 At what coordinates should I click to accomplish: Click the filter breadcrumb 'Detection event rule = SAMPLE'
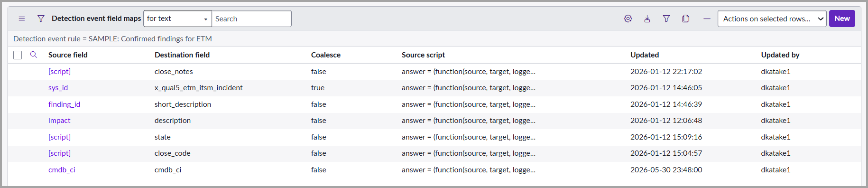click(112, 38)
